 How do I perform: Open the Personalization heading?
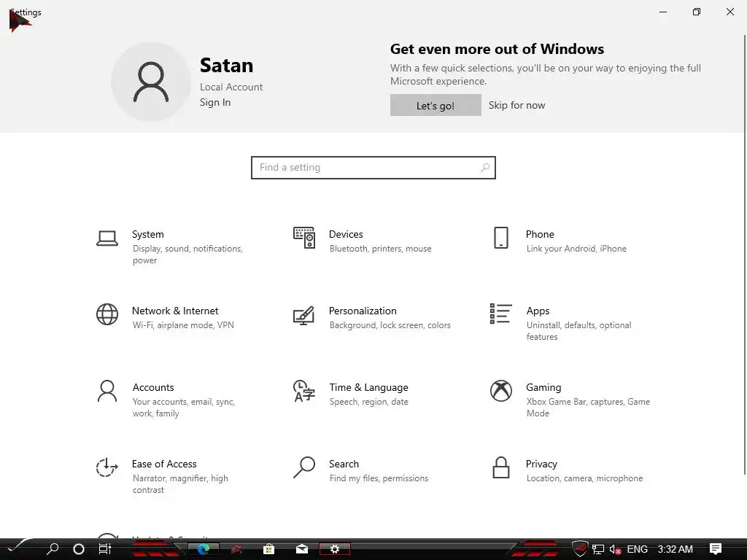click(x=363, y=311)
